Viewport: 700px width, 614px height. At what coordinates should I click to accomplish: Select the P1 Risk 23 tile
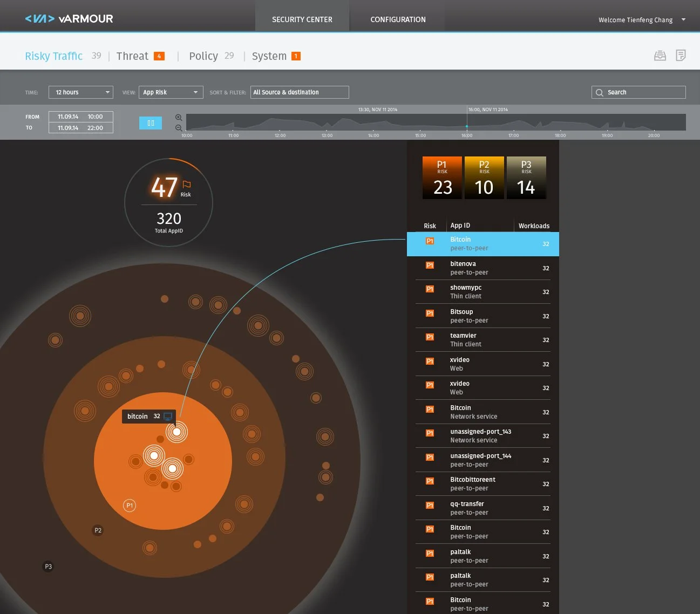(x=442, y=178)
